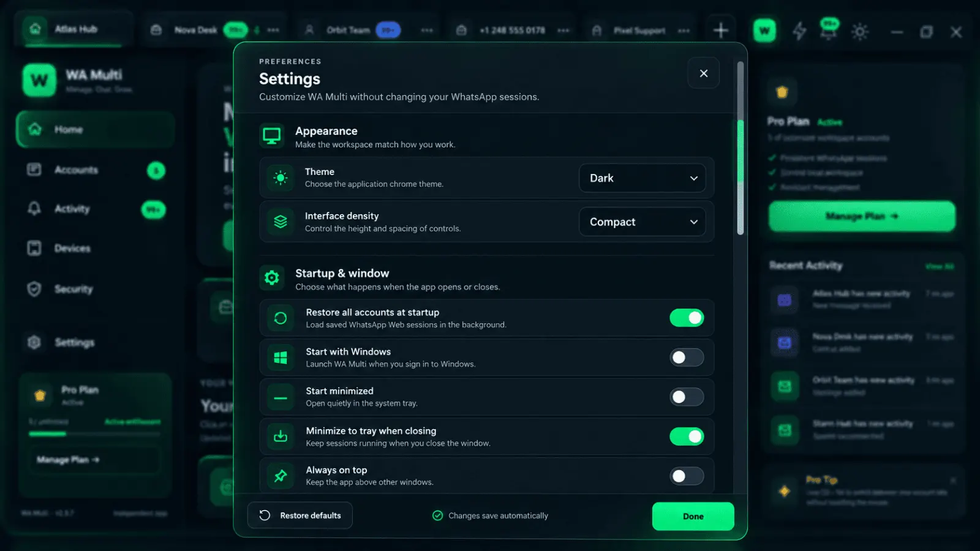Screen dimensions: 980x551
Task: Click the Theme sun icon
Action: [281, 178]
